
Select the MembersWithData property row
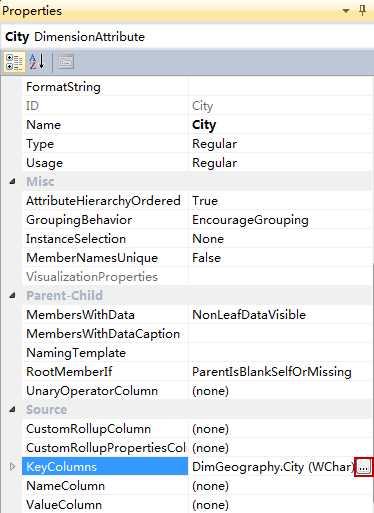pos(197,315)
